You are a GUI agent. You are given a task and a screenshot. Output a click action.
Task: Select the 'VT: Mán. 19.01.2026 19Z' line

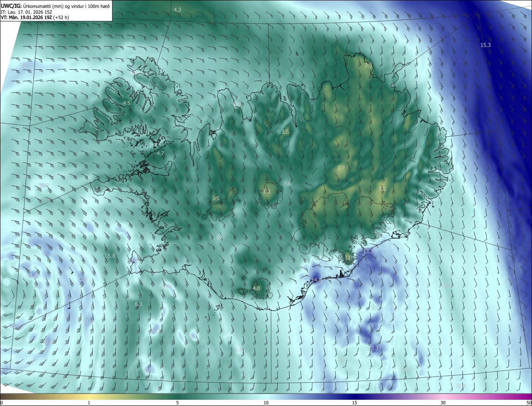pos(27,17)
